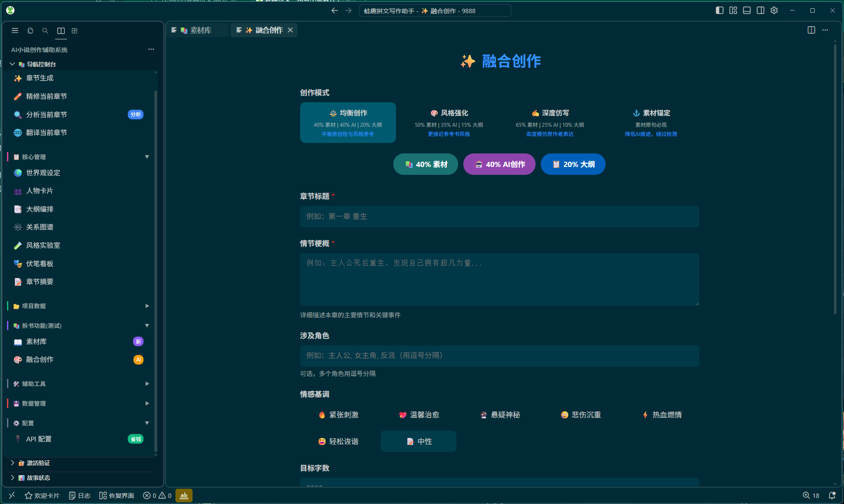The image size is (844, 504).
Task: Open the settings gear in title bar
Action: click(774, 10)
